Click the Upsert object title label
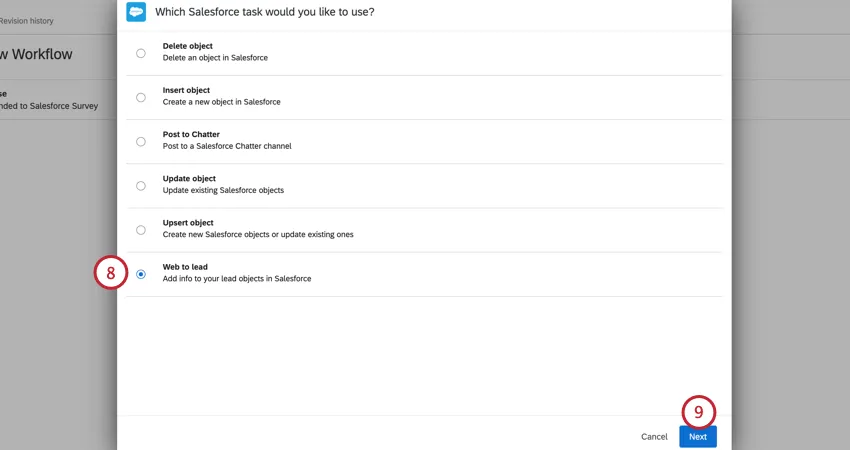The height and width of the screenshot is (450, 850). pos(188,223)
